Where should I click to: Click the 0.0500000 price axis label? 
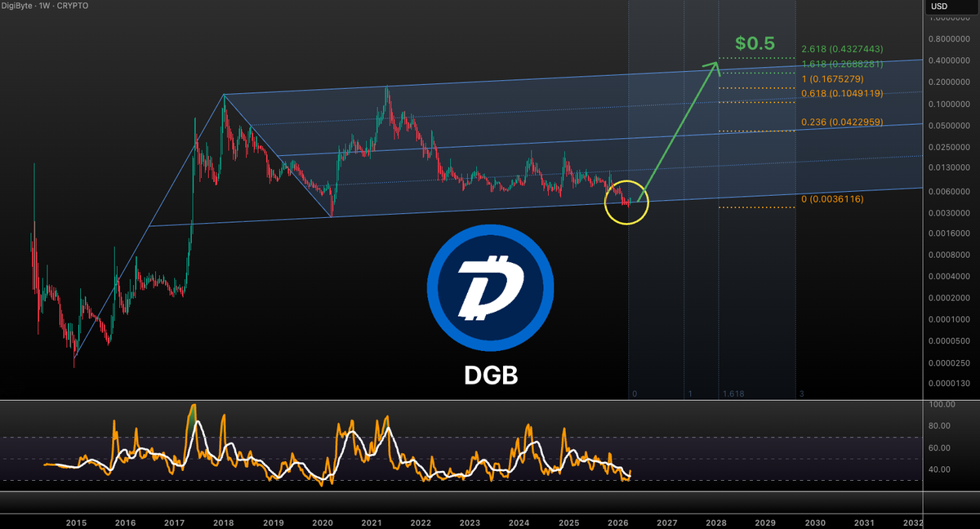pyautogui.click(x=948, y=126)
